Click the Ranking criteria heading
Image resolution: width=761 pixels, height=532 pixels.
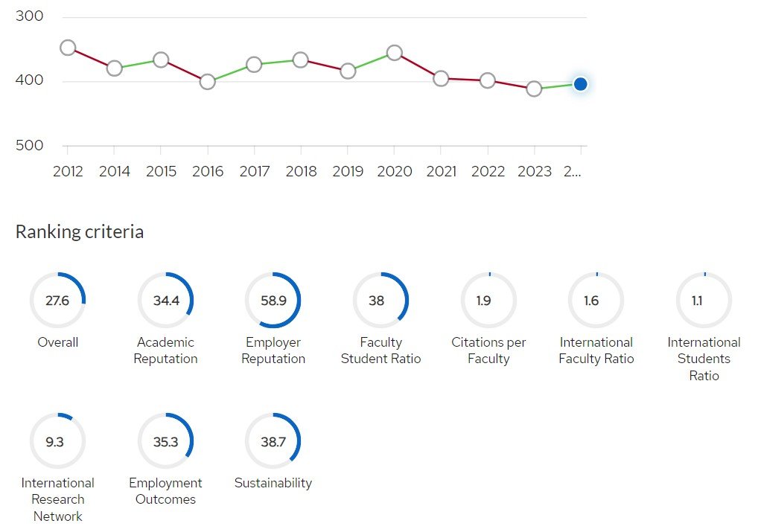(x=80, y=232)
